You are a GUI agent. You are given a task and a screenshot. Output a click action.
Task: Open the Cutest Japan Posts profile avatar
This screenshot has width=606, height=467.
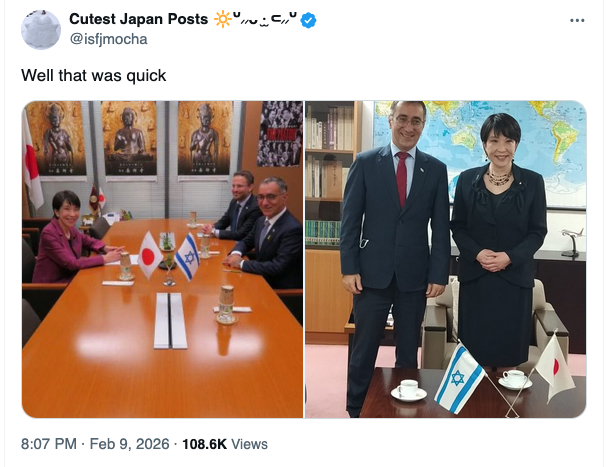coord(41,30)
